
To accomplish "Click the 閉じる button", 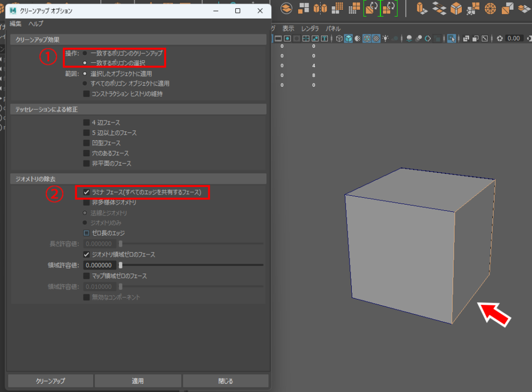I will (225, 381).
